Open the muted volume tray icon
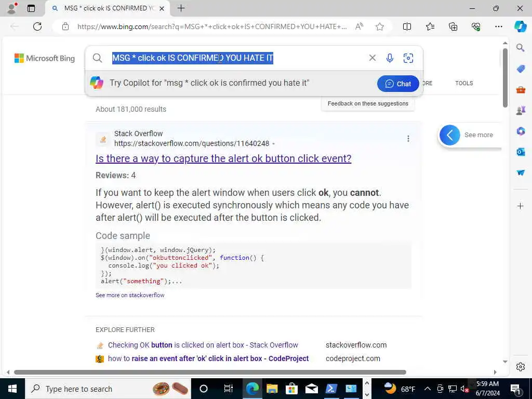 pos(464,389)
